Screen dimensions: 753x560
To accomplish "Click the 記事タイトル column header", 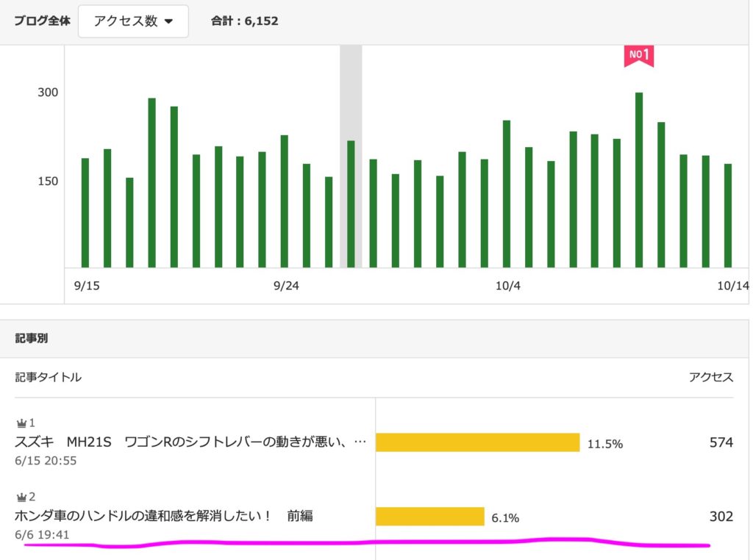I will tap(49, 377).
